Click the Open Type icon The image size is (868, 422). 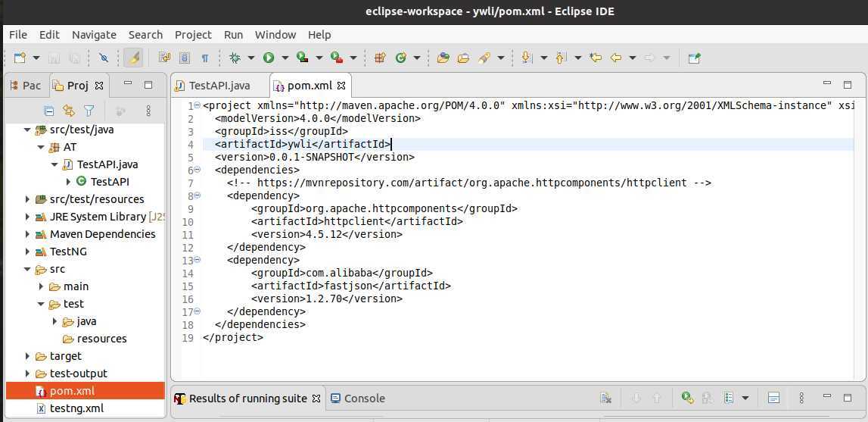click(x=443, y=58)
